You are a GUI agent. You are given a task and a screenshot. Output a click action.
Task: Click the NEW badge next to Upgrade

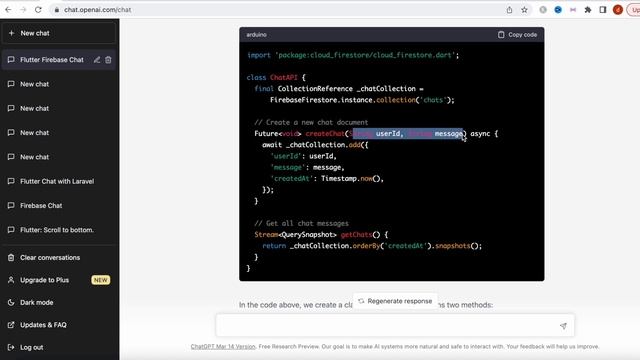coord(100,280)
